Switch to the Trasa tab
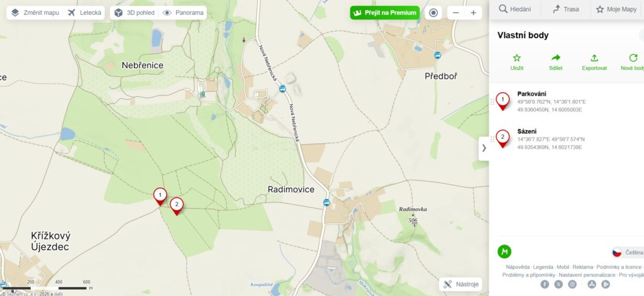This screenshot has height=296, width=644. click(x=566, y=9)
